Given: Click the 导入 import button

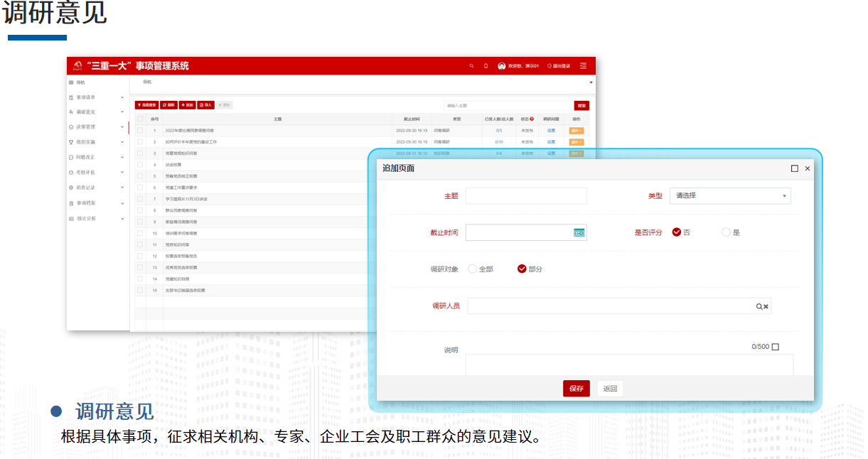Looking at the screenshot, I should (x=206, y=105).
